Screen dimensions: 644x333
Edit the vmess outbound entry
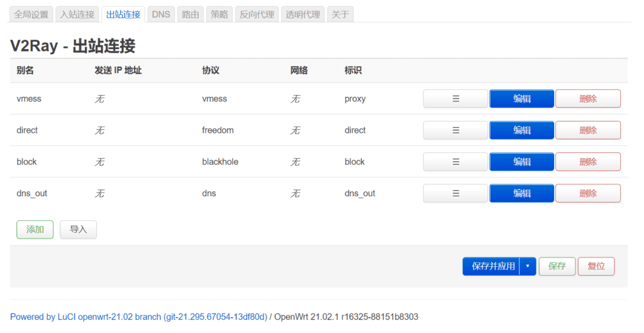pos(521,99)
